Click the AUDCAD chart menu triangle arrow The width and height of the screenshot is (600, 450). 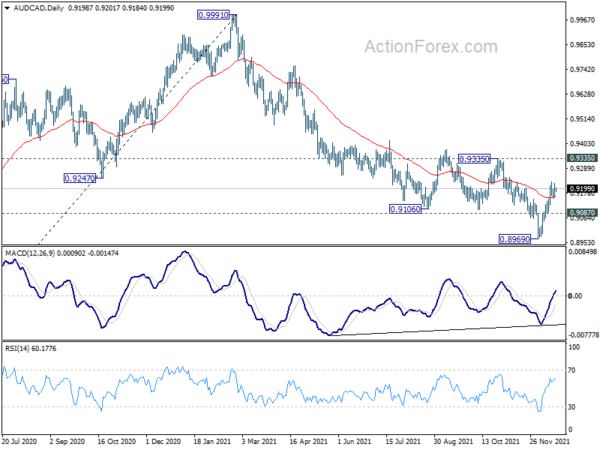coord(7,8)
